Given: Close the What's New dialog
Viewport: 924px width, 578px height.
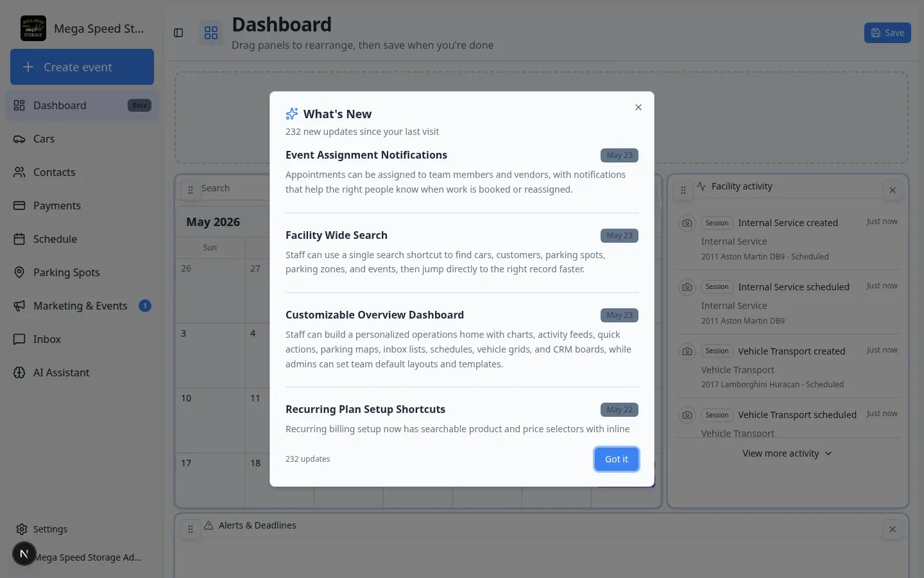Looking at the screenshot, I should click(638, 107).
